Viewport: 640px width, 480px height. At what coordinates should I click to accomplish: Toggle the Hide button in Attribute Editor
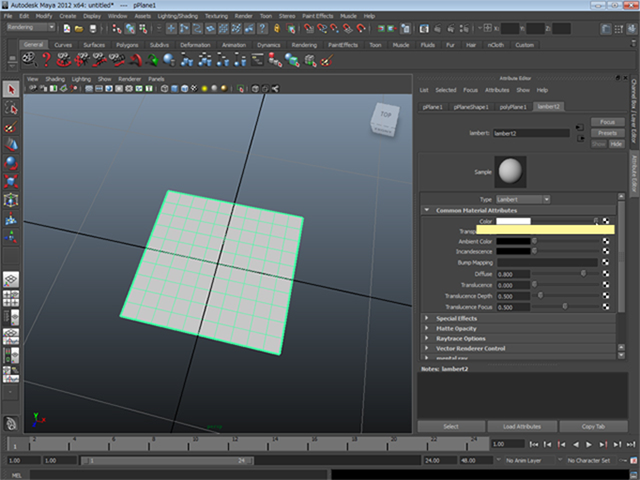(x=616, y=144)
